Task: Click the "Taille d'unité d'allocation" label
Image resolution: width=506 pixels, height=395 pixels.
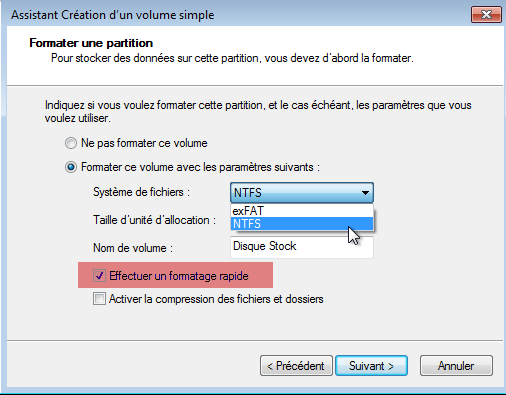Action: point(154,220)
